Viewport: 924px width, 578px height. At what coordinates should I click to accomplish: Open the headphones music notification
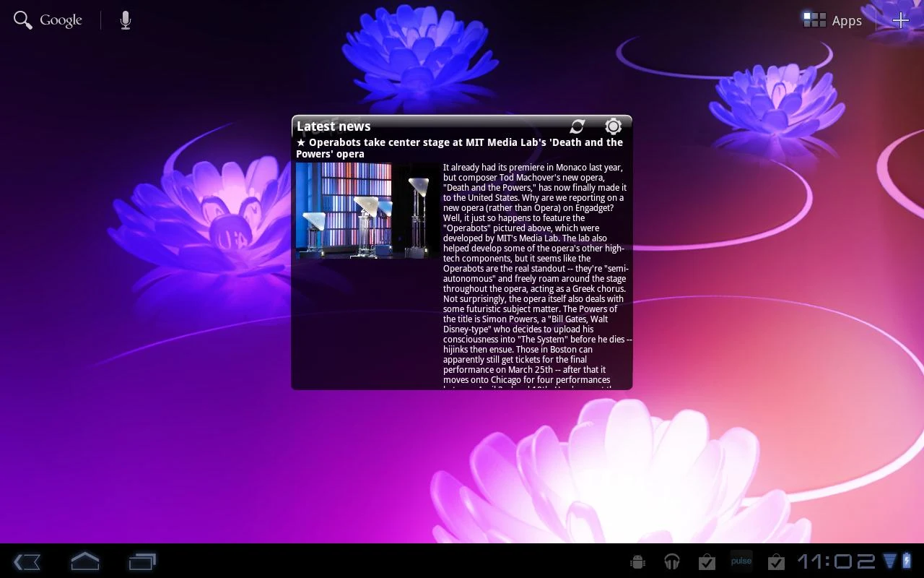tap(672, 561)
